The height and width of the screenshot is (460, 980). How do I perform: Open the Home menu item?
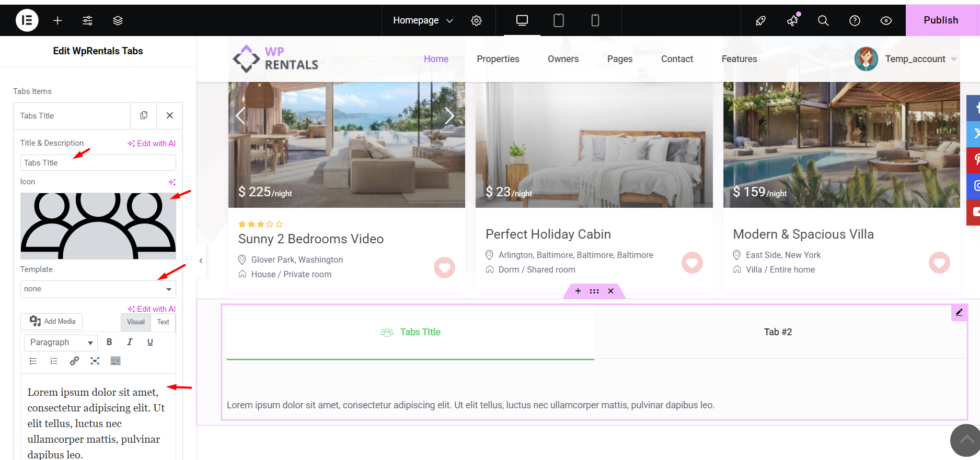tap(436, 59)
